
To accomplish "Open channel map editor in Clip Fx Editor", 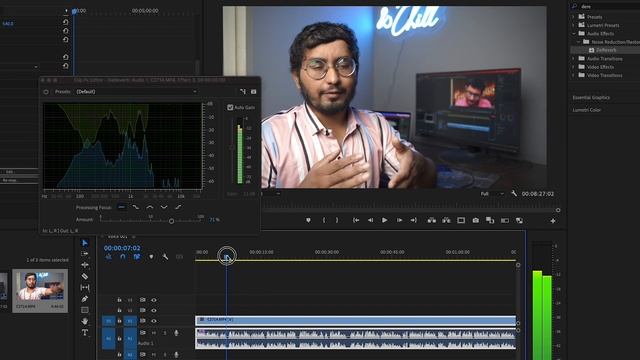I will (243, 92).
